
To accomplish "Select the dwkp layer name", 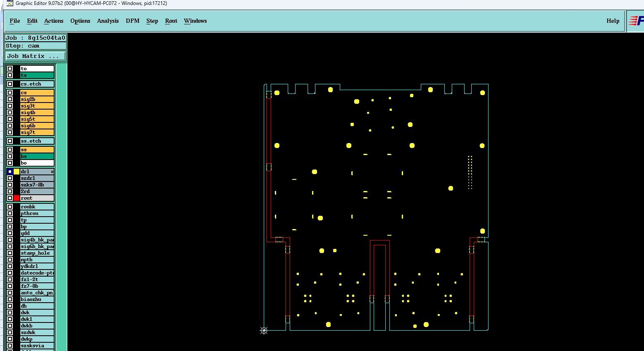I will [37, 339].
